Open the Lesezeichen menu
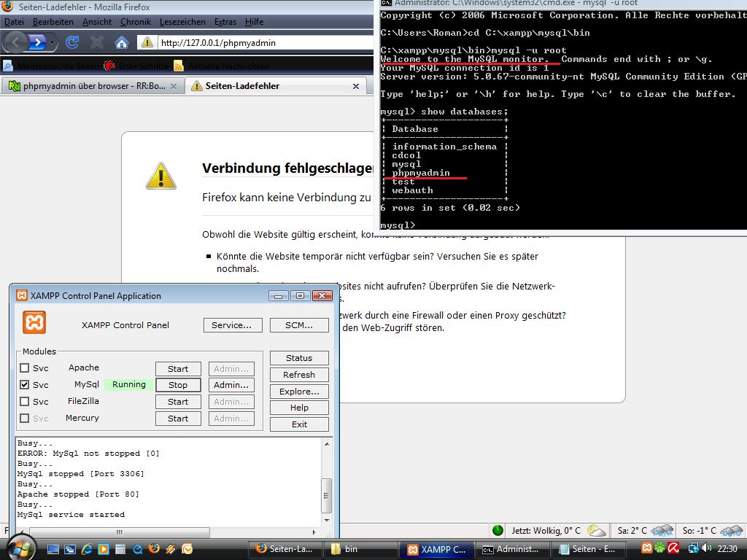 pyautogui.click(x=182, y=22)
